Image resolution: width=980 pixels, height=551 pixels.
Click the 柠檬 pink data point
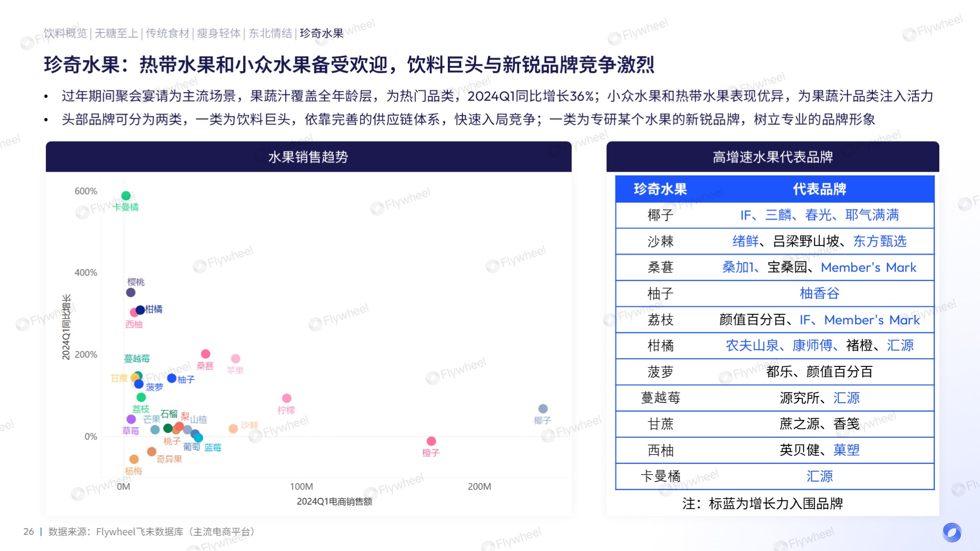pyautogui.click(x=287, y=398)
